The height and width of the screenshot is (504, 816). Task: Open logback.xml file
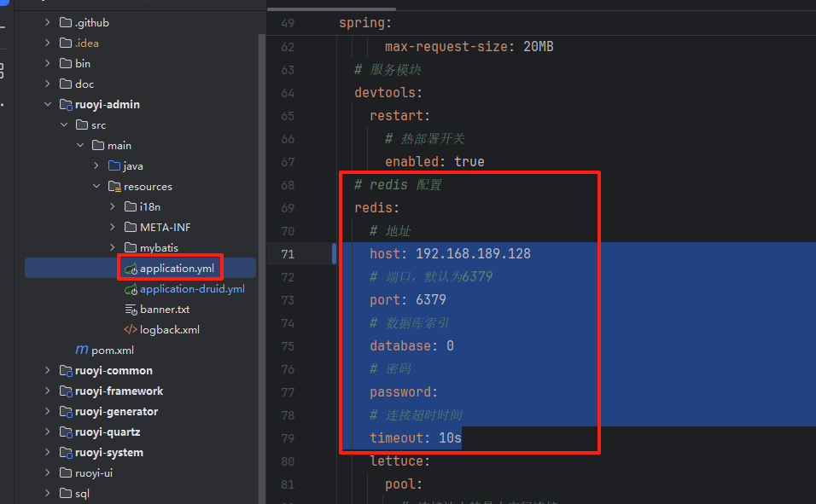(170, 330)
